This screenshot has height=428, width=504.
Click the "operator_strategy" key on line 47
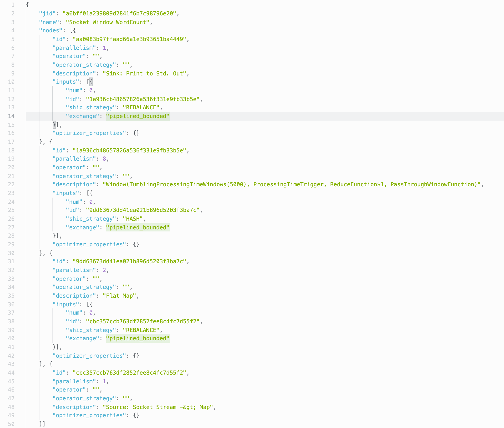84,398
